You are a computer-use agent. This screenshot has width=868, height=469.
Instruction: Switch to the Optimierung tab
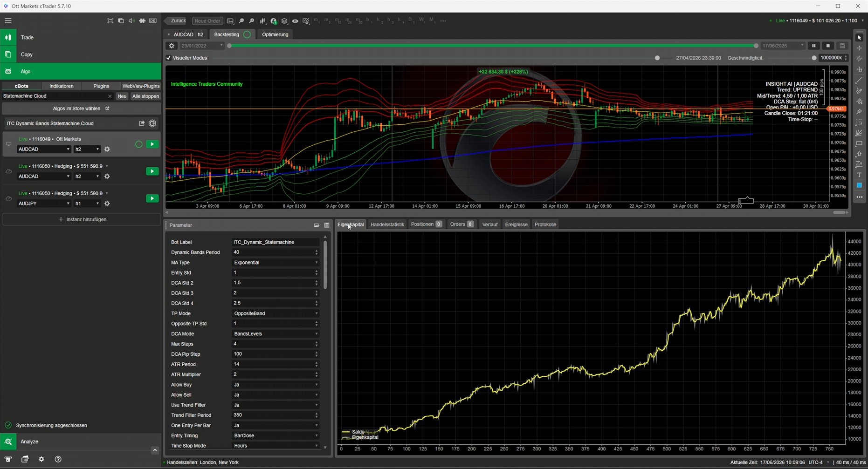275,34
